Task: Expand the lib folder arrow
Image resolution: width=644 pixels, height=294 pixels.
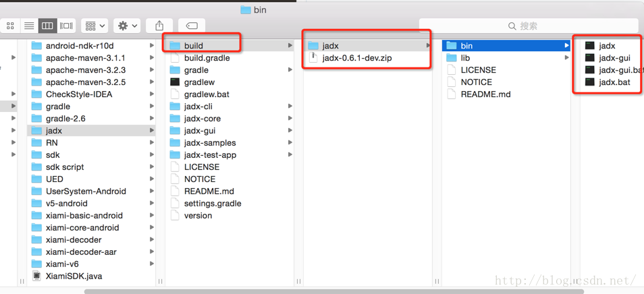Action: pyautogui.click(x=567, y=58)
